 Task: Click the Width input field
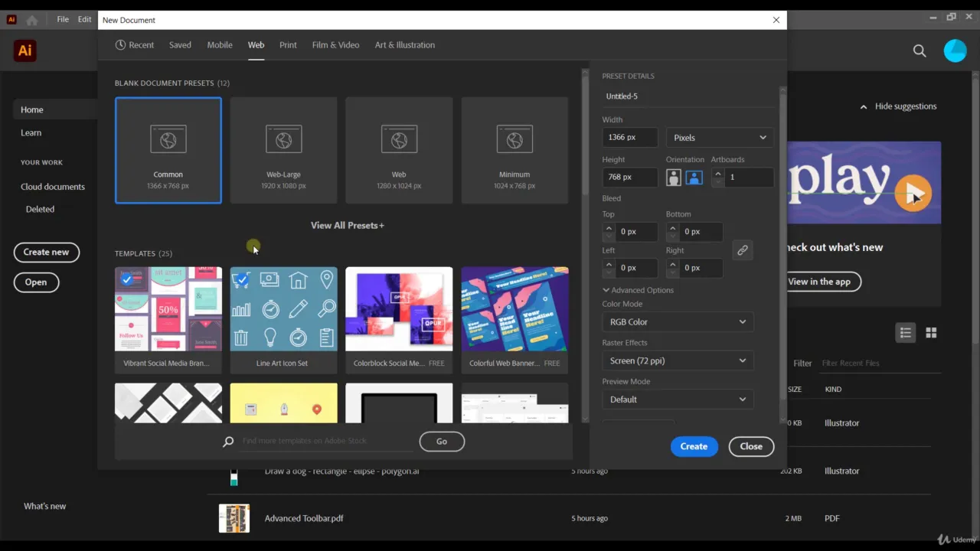coord(630,138)
